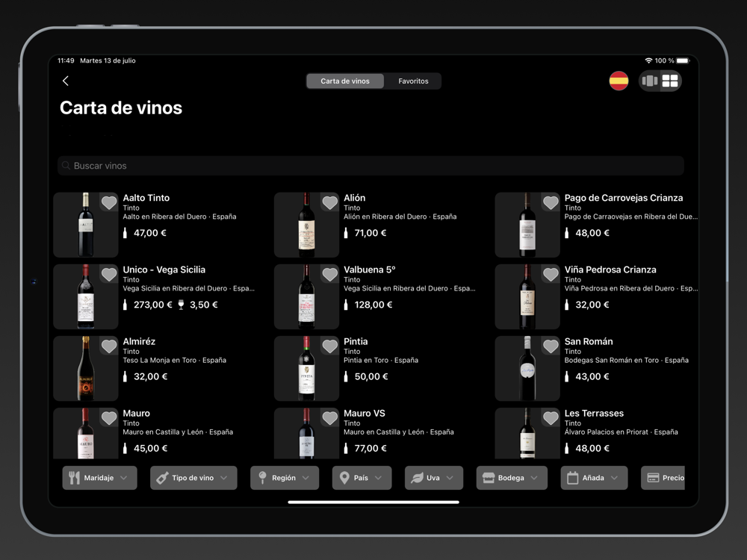Open the Precio filter
Screen dimensions: 747x560
coord(663,478)
